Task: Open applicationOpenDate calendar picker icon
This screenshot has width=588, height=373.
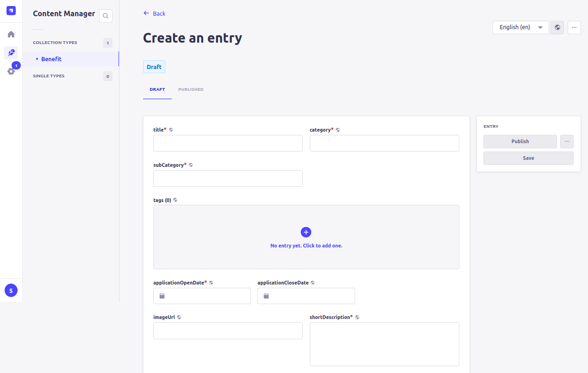Action: point(162,296)
